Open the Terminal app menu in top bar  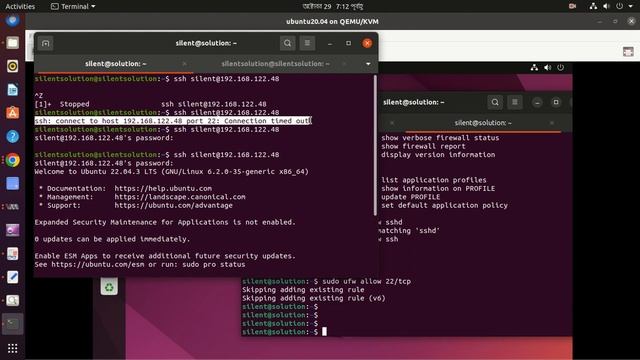pyautogui.click(x=73, y=6)
